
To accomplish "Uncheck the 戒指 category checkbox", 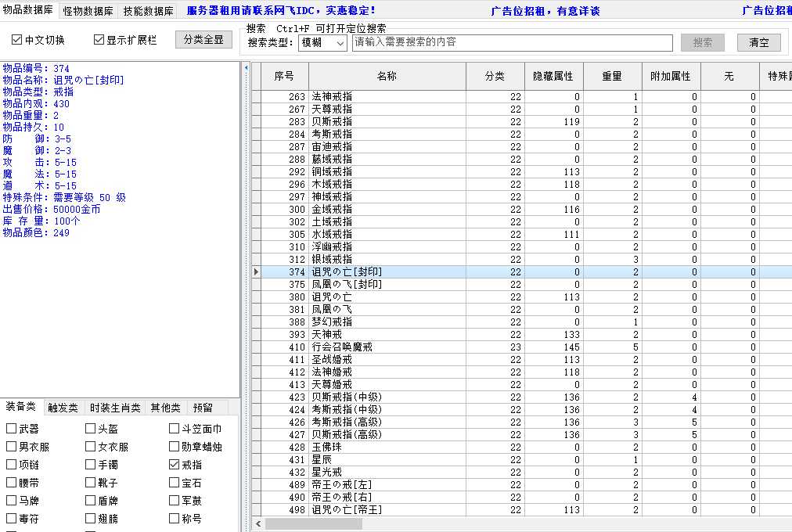I will pos(174,465).
